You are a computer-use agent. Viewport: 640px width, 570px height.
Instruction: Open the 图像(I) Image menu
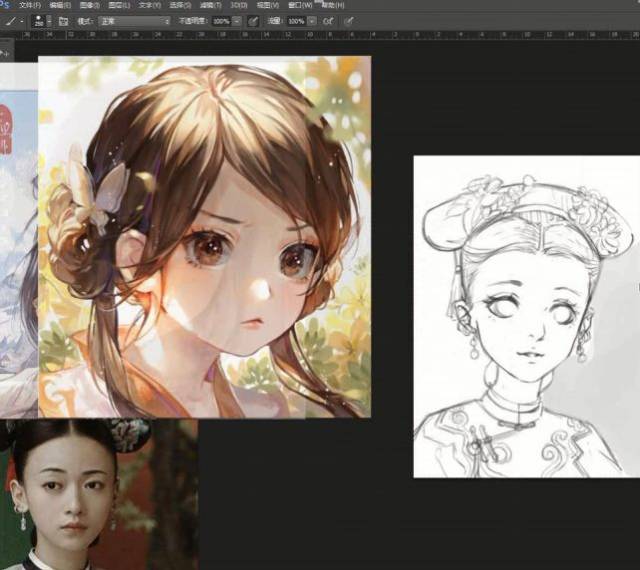pos(90,5)
